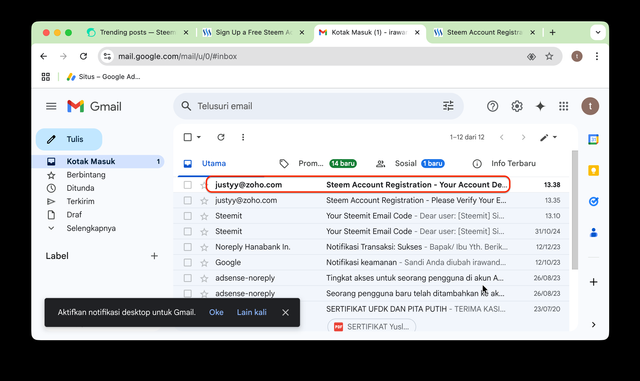Viewport: 640px width, 381px height.
Task: Open Google account avatar in Gmail header
Action: coord(590,107)
